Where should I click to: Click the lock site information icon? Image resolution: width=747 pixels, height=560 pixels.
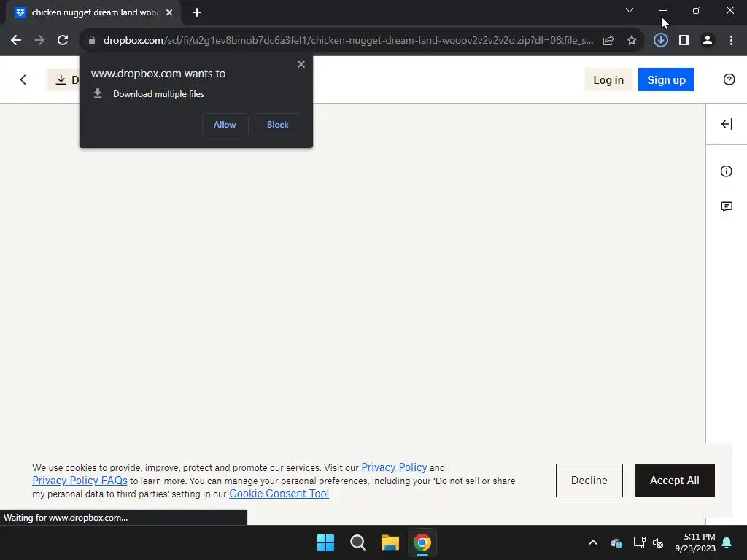[x=92, y=41]
